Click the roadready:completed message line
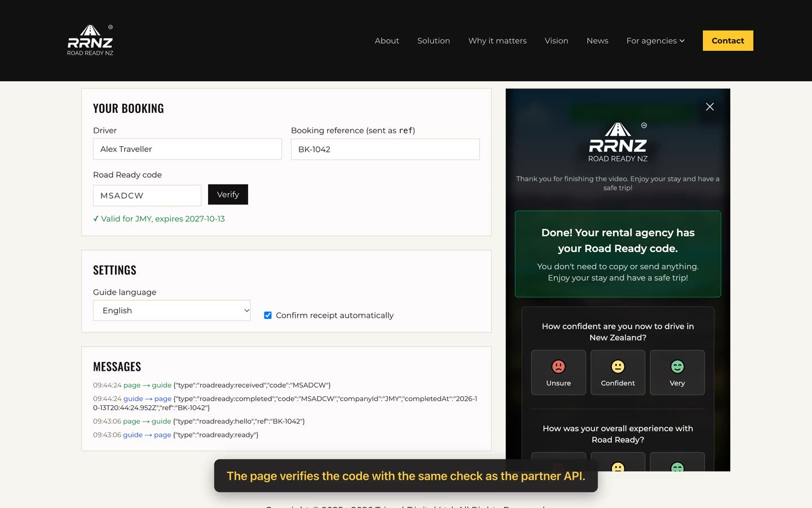Screen dimensions: 812x508 point(285,403)
